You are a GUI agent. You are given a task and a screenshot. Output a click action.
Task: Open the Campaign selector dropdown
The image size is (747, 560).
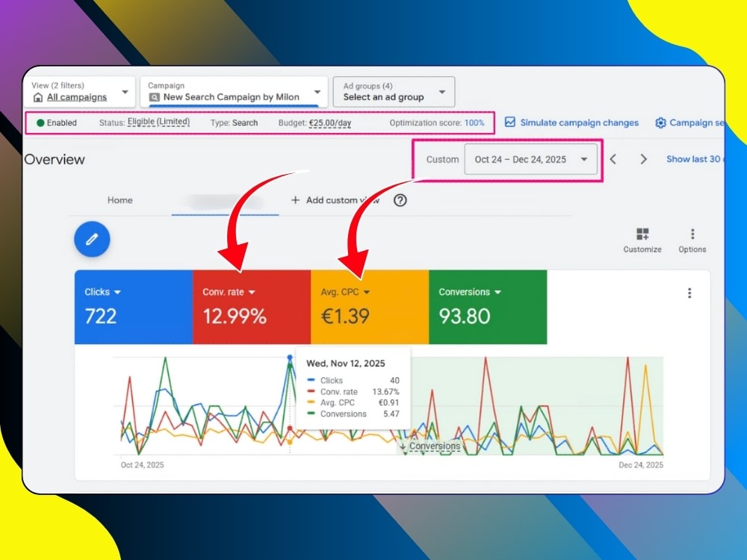pos(234,92)
